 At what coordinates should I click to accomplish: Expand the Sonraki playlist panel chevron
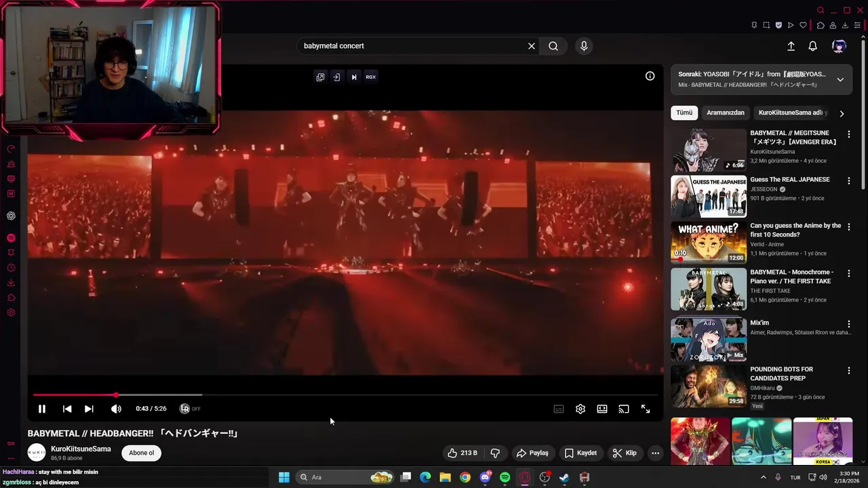point(840,79)
